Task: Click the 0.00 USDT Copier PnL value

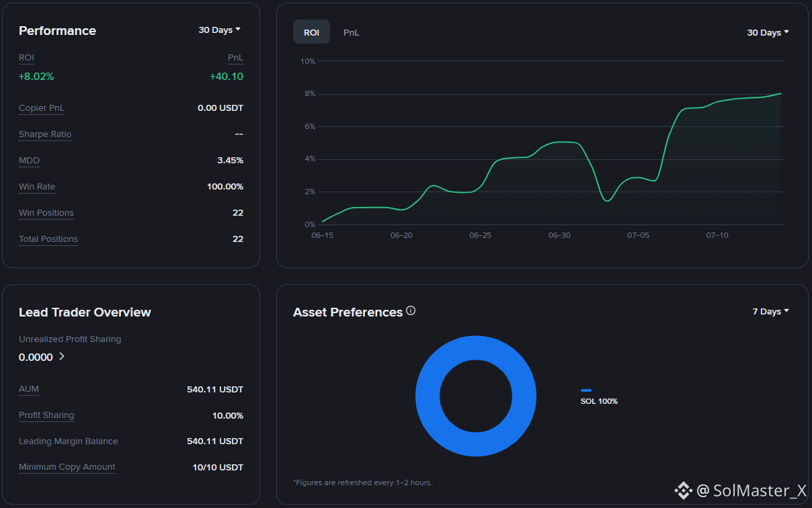Action: pyautogui.click(x=220, y=108)
